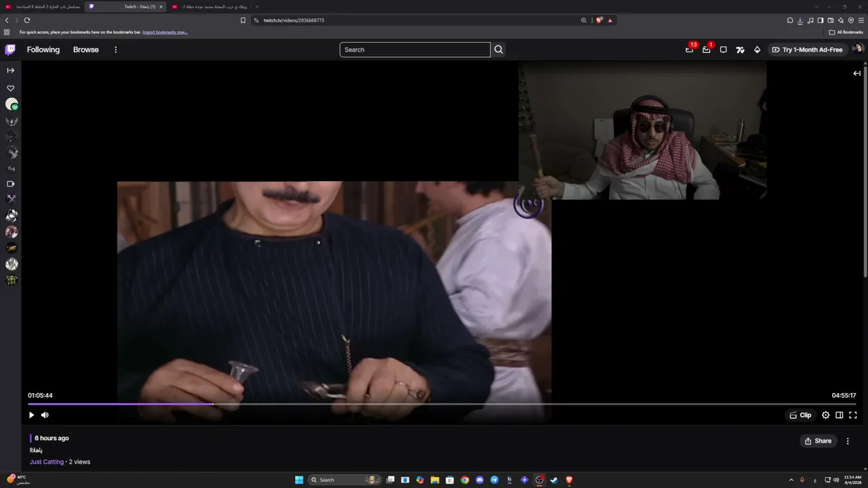
Task: Open File Explorer from the taskbar
Action: click(x=435, y=480)
